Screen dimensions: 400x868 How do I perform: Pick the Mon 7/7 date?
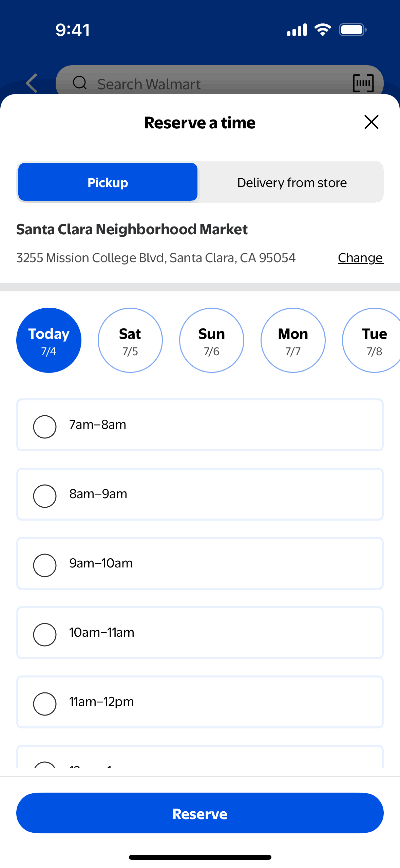tap(293, 340)
